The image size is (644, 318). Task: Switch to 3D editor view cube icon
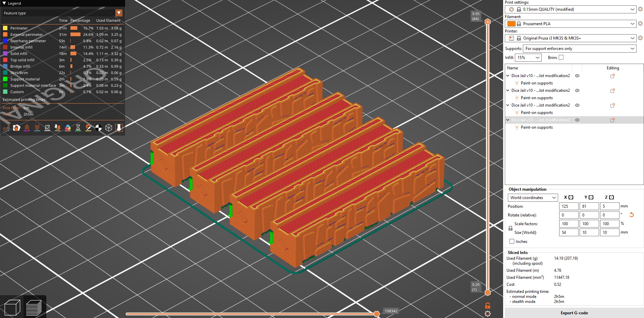point(12,307)
